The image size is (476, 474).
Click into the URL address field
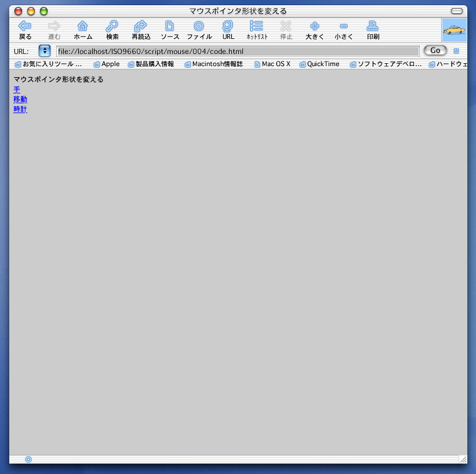tap(238, 52)
